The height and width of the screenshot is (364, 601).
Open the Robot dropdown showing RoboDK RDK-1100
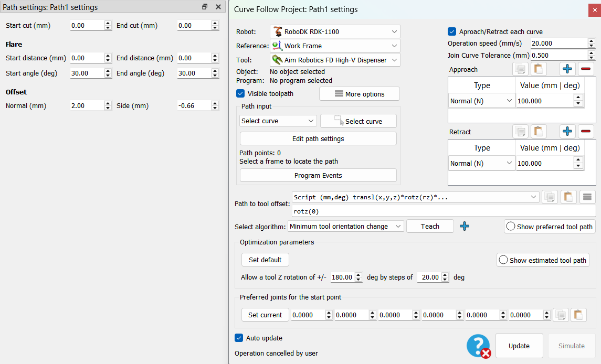pyautogui.click(x=334, y=31)
